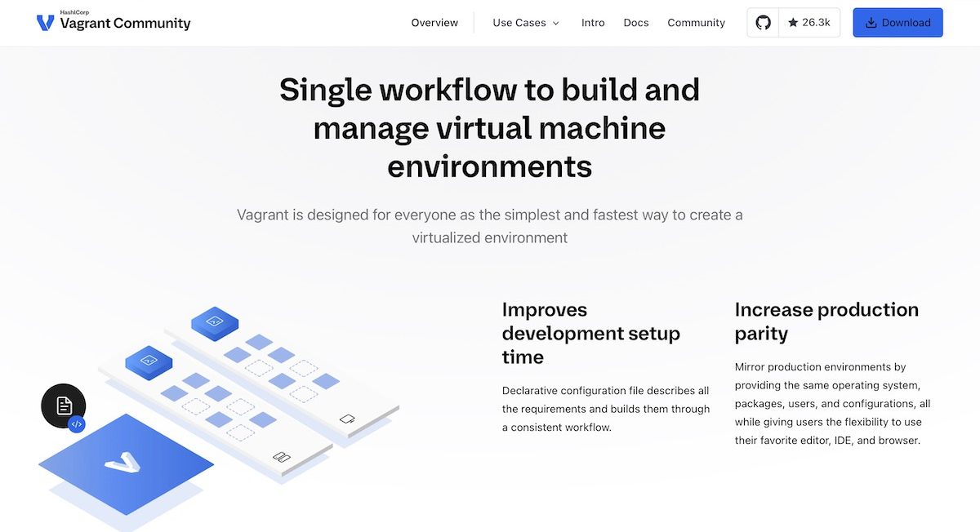Click the Vagrant V logo icon
Screen dimensions: 980x532
[x=46, y=22]
